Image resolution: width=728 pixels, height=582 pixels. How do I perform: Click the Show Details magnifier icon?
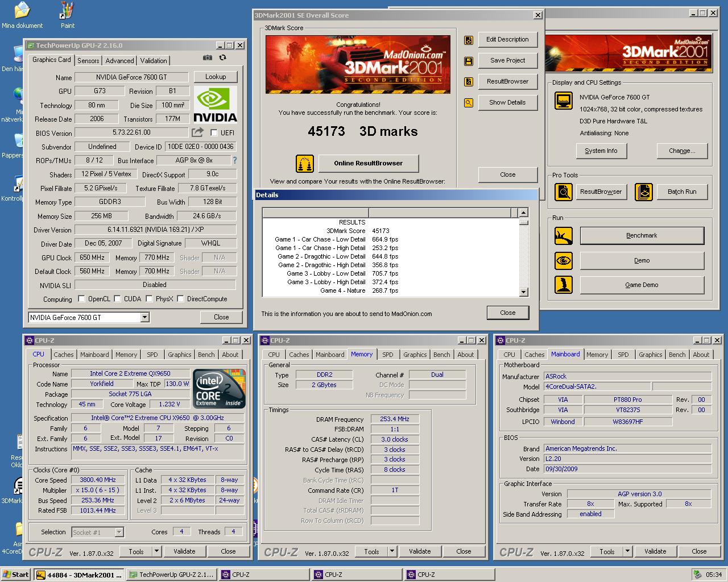click(469, 103)
